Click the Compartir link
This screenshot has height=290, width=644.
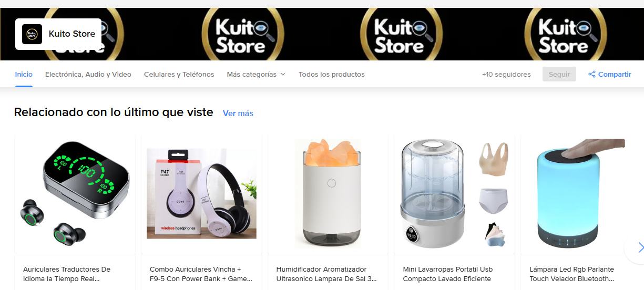tap(615, 74)
